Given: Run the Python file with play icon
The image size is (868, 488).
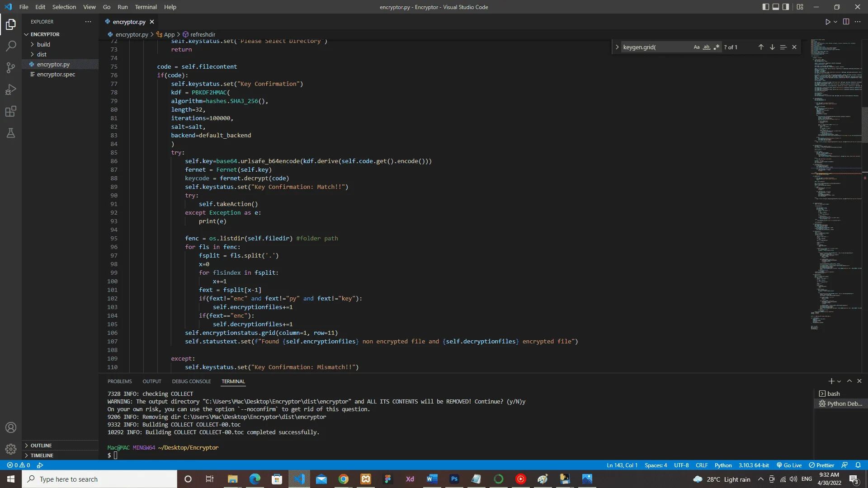Looking at the screenshot, I should pos(827,22).
